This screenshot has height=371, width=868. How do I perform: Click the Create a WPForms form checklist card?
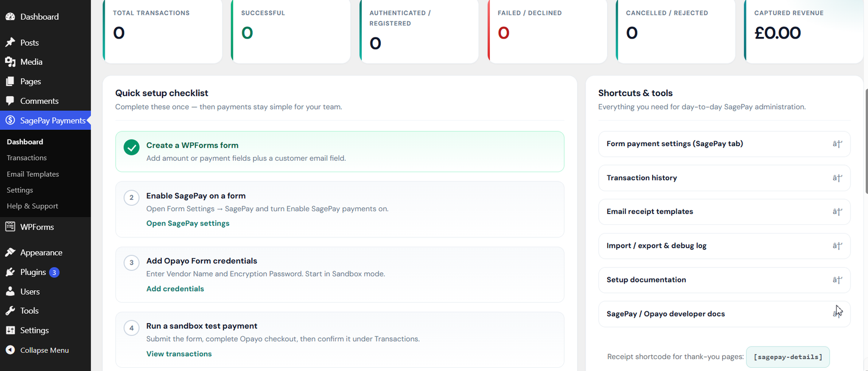[x=340, y=152]
